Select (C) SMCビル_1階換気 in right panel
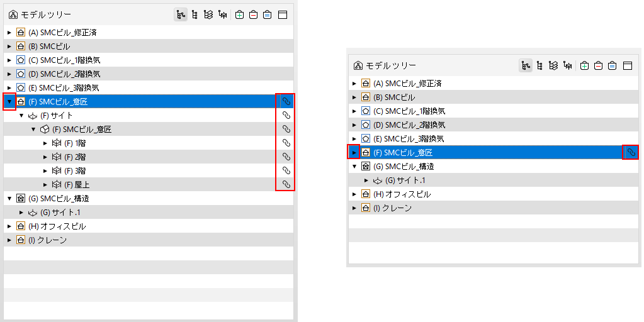 pyautogui.click(x=494, y=111)
